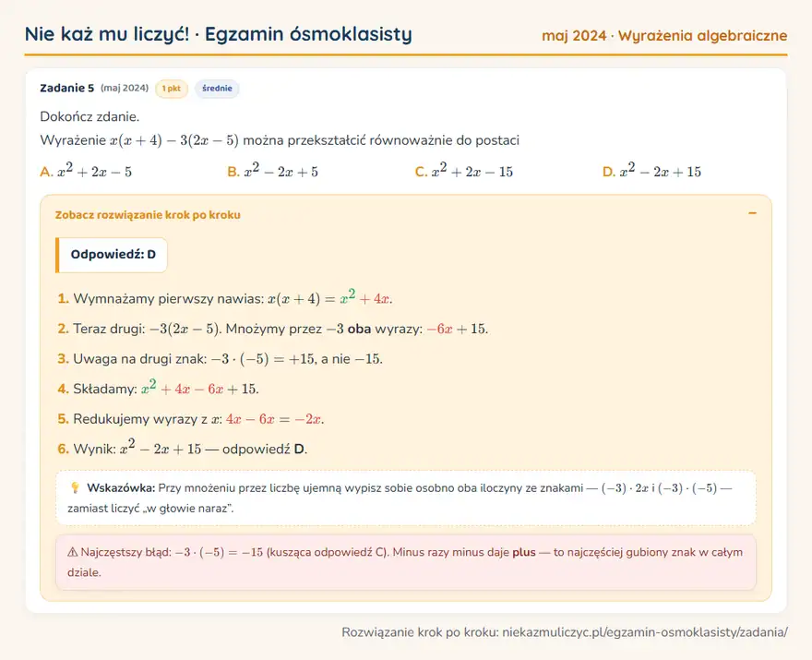812x660 pixels.
Task: Select answer option B
Action: [x=273, y=171]
